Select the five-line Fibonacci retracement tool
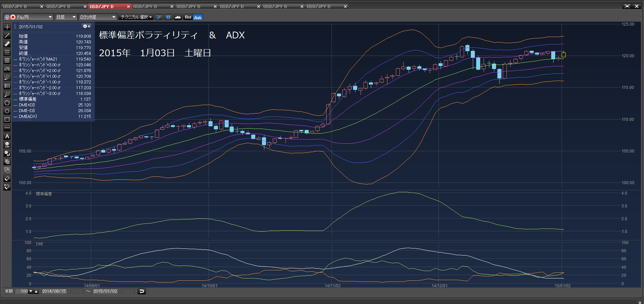 click(7, 61)
